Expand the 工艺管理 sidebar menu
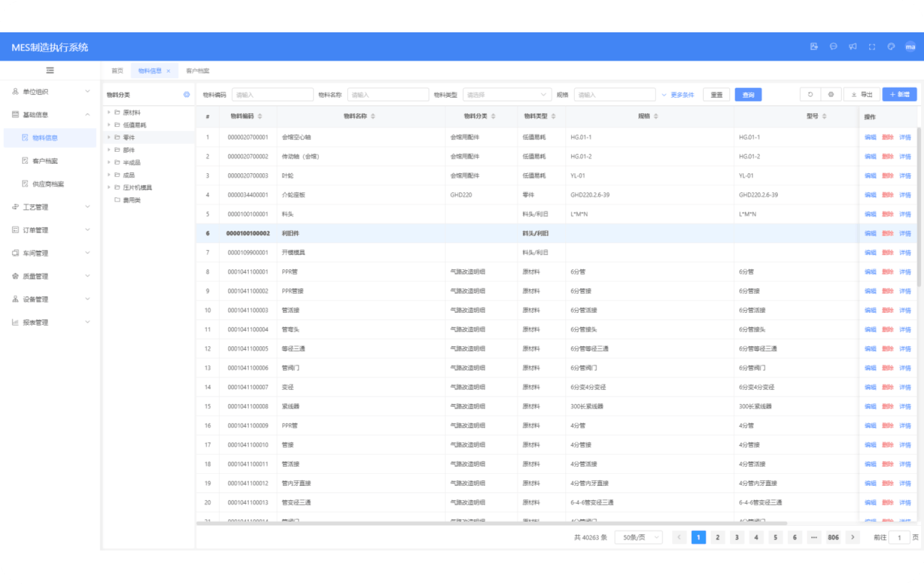Viewport: 924px width, 584px height. point(51,207)
